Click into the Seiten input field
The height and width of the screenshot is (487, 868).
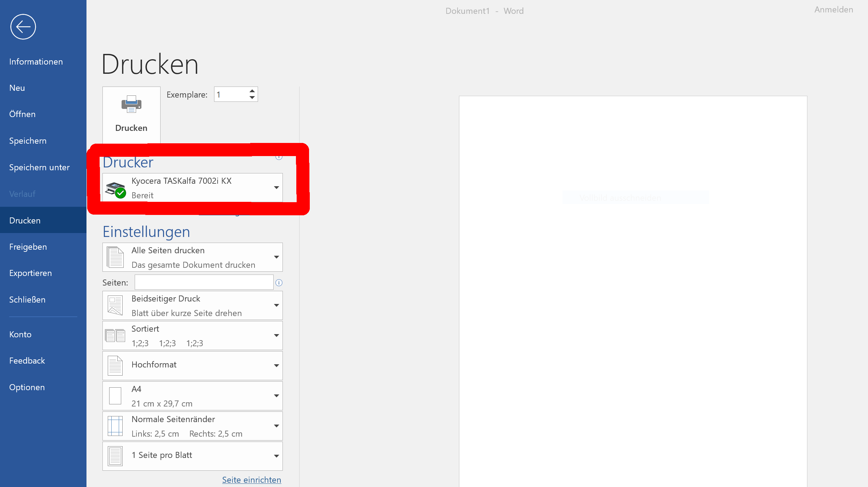(204, 283)
